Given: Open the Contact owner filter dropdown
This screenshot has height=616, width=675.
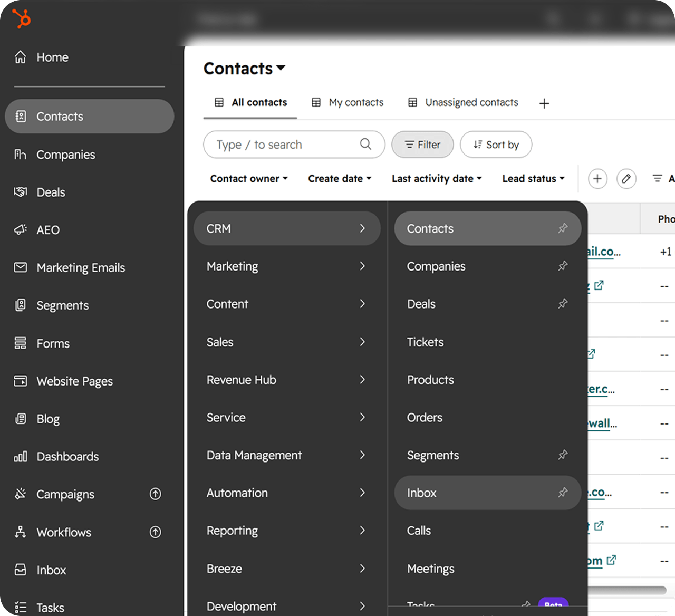Looking at the screenshot, I should (x=249, y=179).
